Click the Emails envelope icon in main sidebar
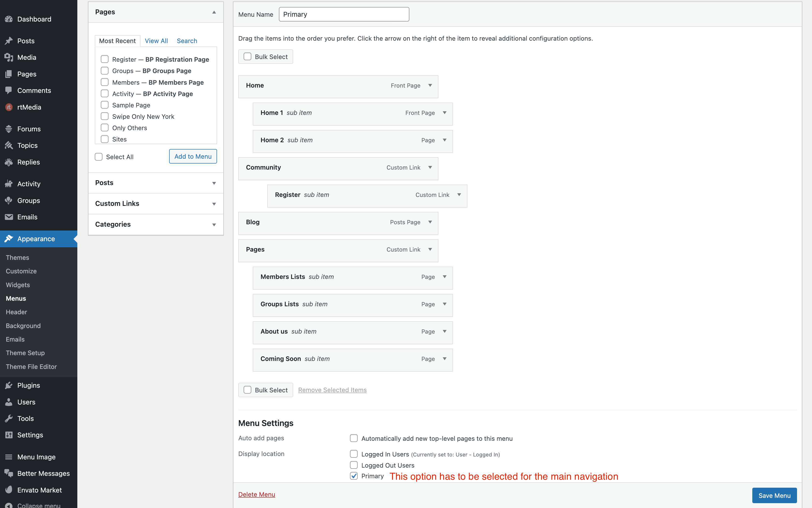 9,217
